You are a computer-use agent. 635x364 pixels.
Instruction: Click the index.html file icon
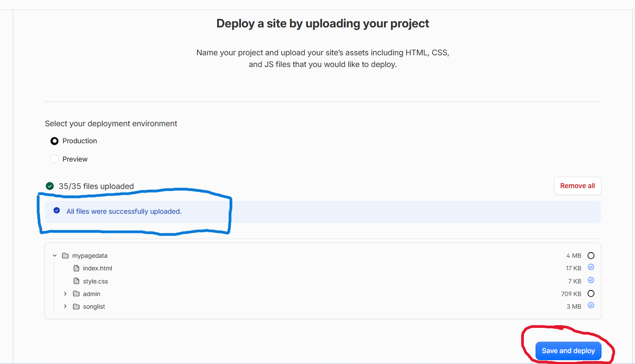pos(76,268)
